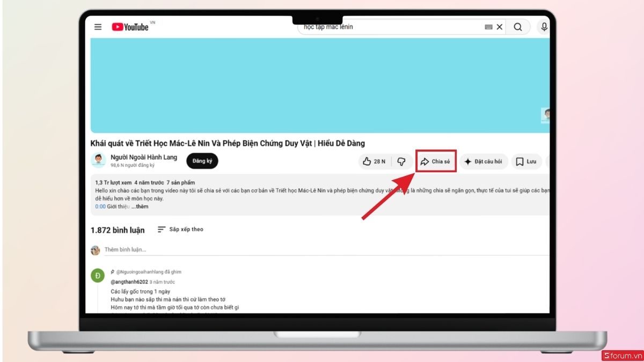Click the on-screen keyboard icon in search box

[x=488, y=27]
